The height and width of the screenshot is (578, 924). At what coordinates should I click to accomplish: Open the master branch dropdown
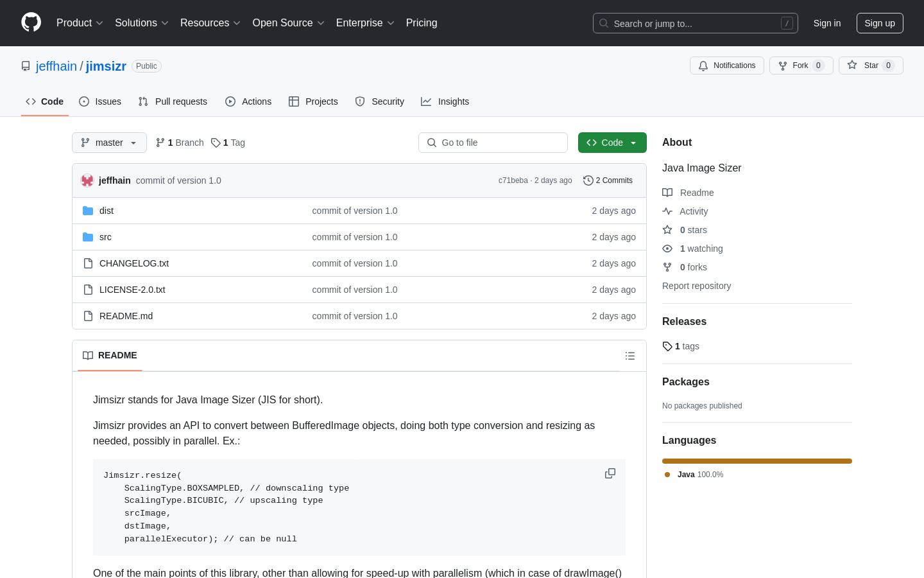coord(109,143)
